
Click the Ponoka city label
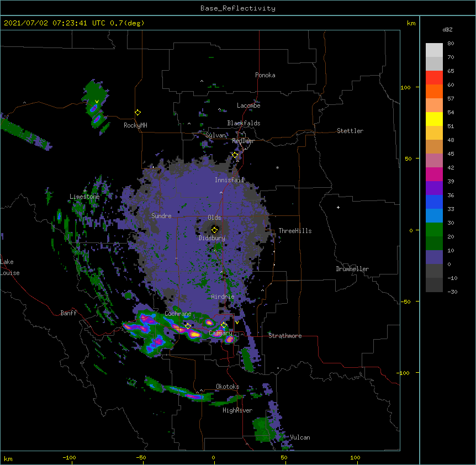(x=265, y=75)
